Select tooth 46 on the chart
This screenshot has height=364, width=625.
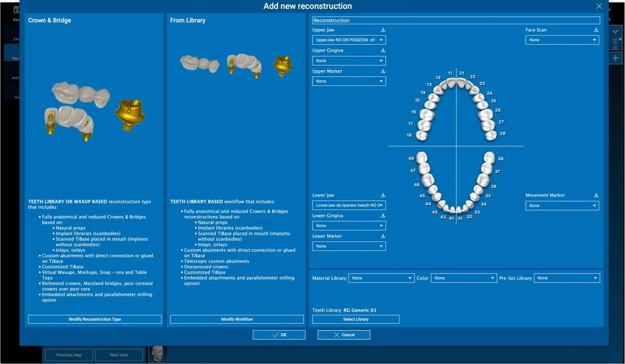(x=429, y=180)
